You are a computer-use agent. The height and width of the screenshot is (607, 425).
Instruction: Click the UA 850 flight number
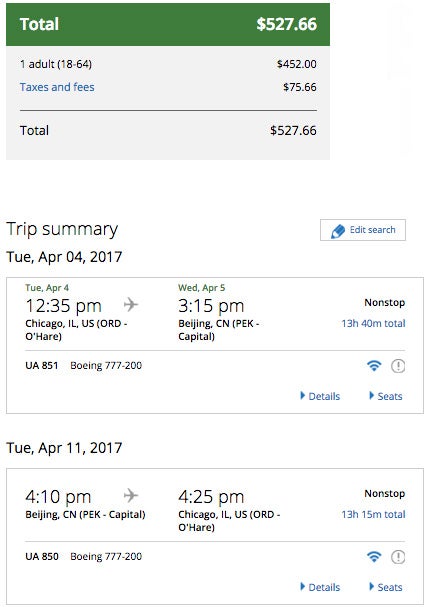pyautogui.click(x=42, y=556)
